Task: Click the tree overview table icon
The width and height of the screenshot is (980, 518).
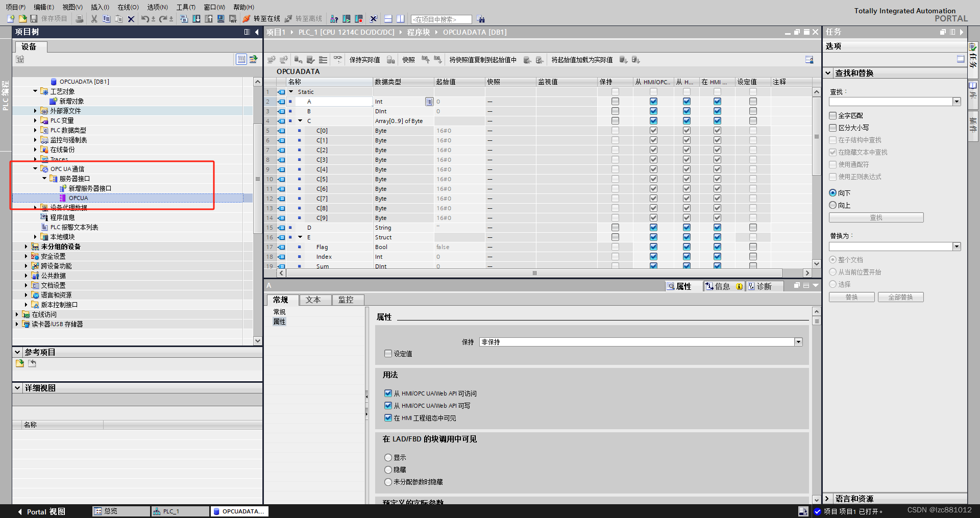Action: click(241, 59)
